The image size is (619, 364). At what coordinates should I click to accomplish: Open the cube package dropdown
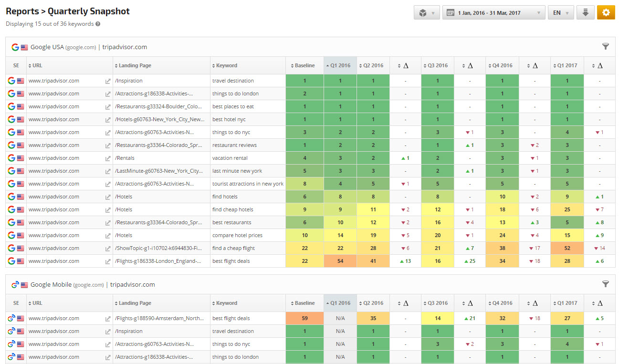coord(427,13)
